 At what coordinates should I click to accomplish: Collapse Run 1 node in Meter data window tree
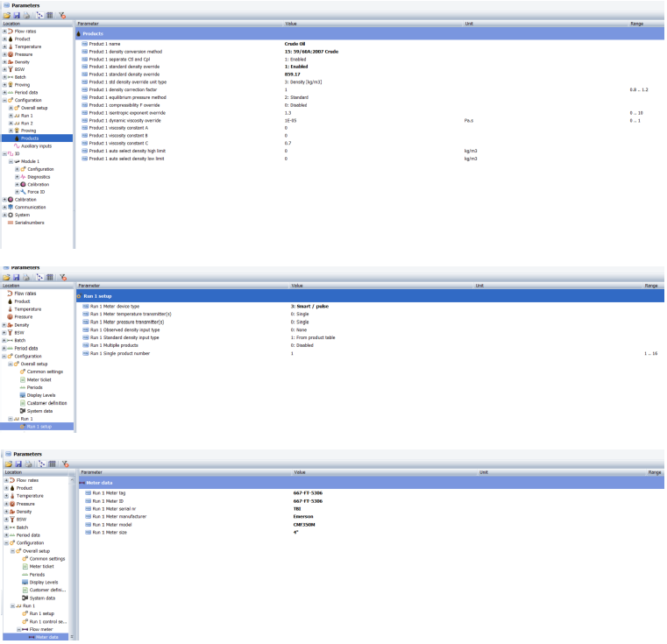click(13, 605)
